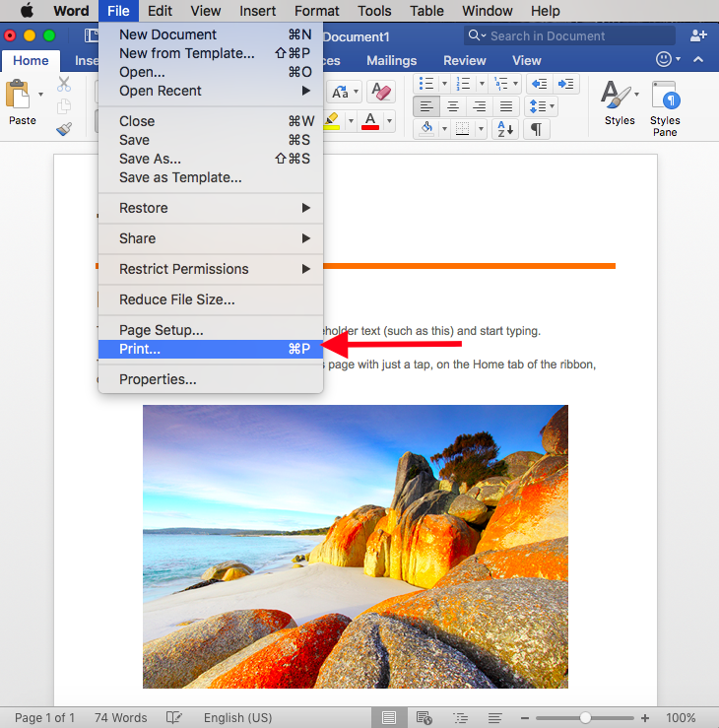Toggle Center alignment button

(x=453, y=106)
